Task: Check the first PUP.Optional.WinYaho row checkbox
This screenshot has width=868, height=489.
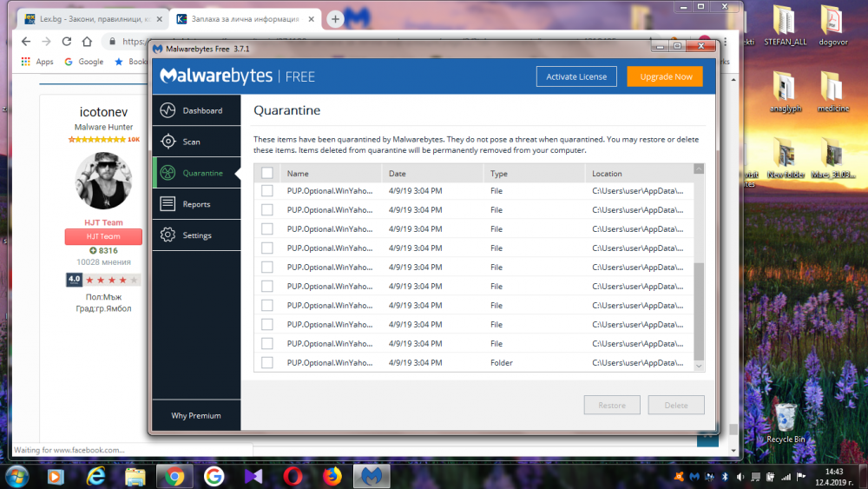Action: (266, 190)
